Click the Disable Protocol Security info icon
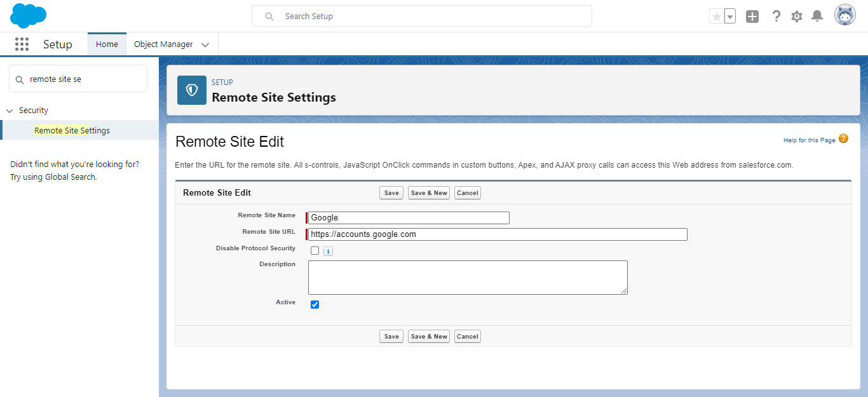 click(328, 252)
